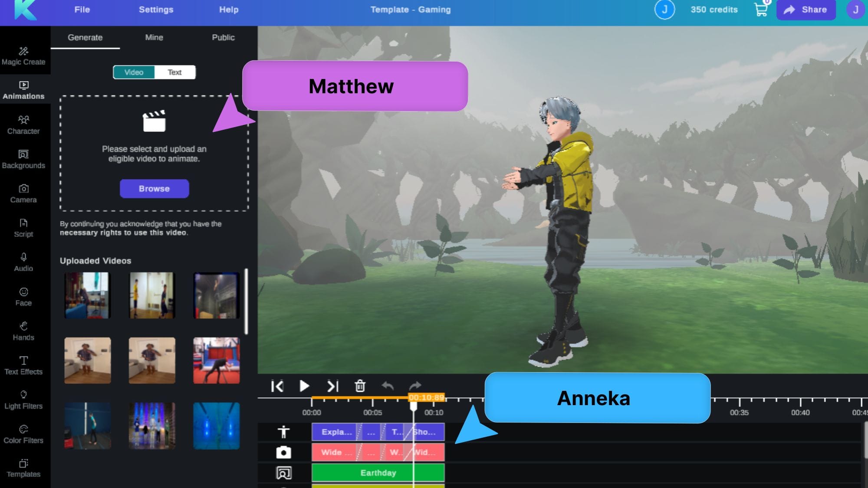Select the Animations panel
868x488 pixels.
coord(24,89)
